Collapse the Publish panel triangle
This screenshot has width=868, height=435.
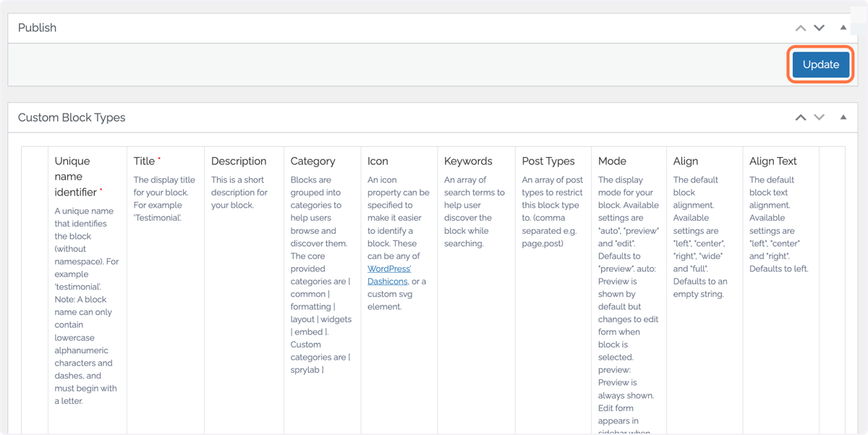tap(843, 28)
